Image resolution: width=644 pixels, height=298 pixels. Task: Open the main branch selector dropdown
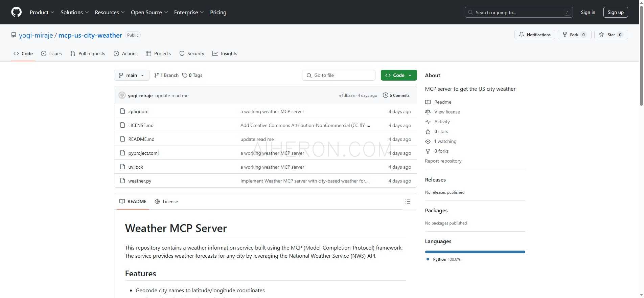[132, 75]
